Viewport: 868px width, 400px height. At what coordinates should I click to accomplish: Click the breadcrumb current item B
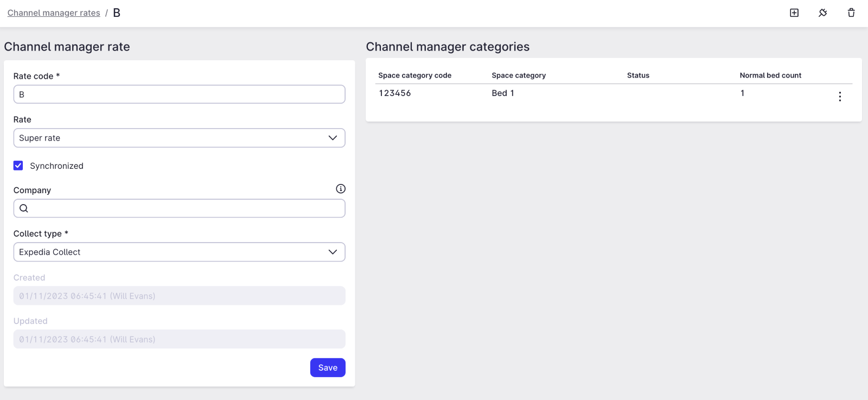tap(117, 13)
